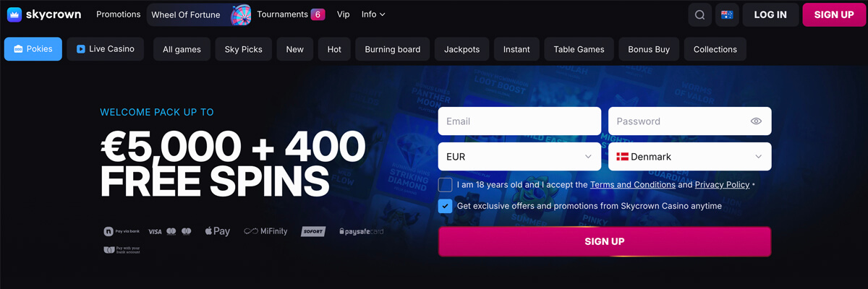
Task: Click the Live Casino play icon
Action: click(81, 49)
